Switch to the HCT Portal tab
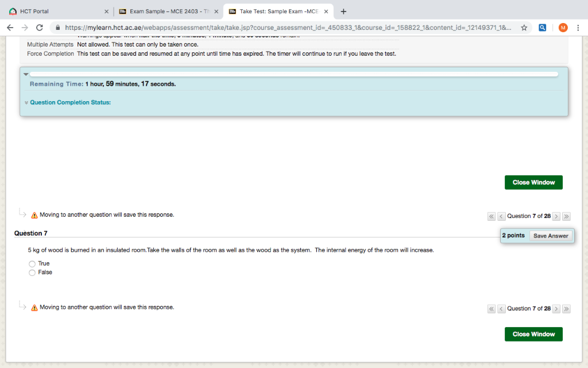 click(x=57, y=11)
